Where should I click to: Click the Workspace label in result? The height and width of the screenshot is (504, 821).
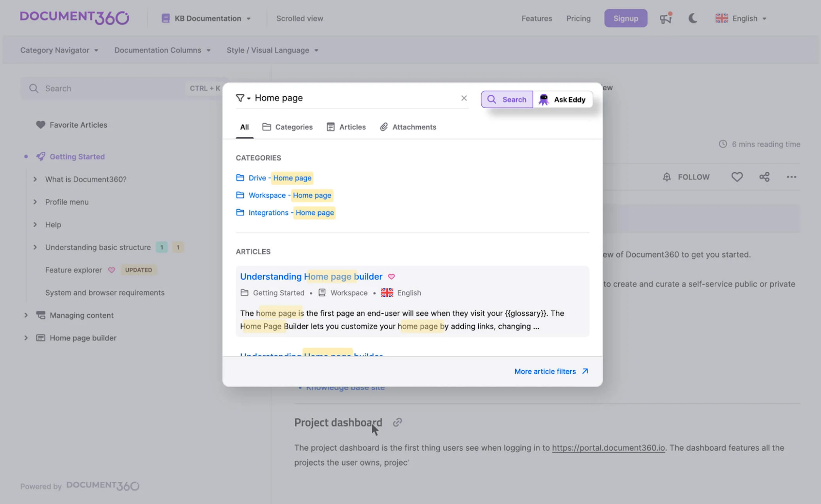tap(349, 293)
